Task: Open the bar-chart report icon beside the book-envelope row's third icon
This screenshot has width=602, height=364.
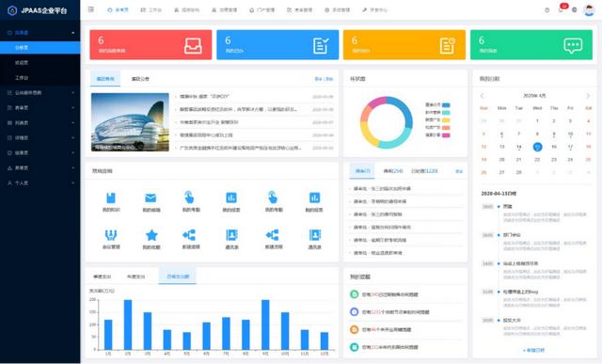Action: 231,198
